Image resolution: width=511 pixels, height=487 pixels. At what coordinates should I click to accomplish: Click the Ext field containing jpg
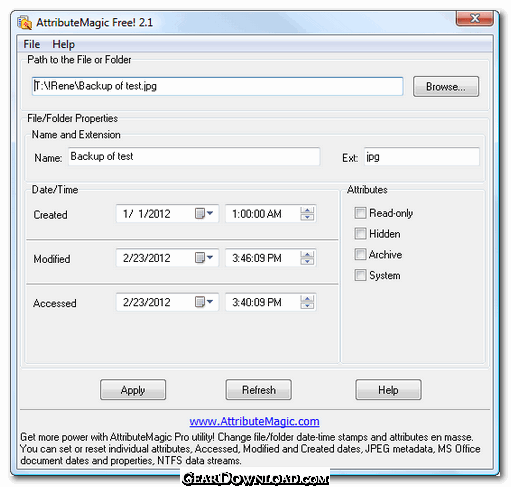pyautogui.click(x=422, y=157)
